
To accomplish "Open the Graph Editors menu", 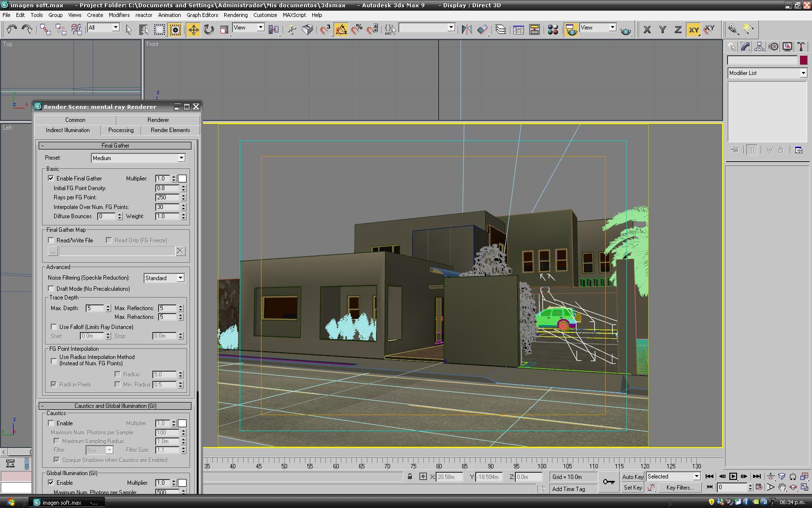I will tap(202, 15).
